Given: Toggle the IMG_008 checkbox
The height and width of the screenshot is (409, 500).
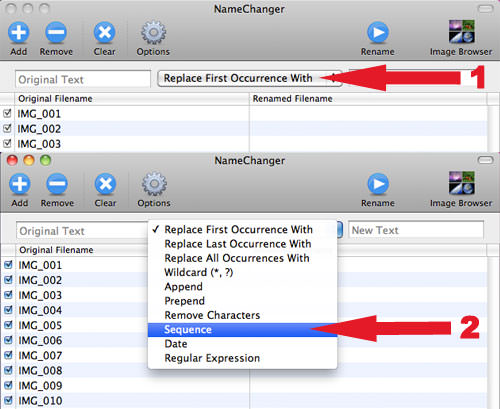Looking at the screenshot, I should pos(8,370).
